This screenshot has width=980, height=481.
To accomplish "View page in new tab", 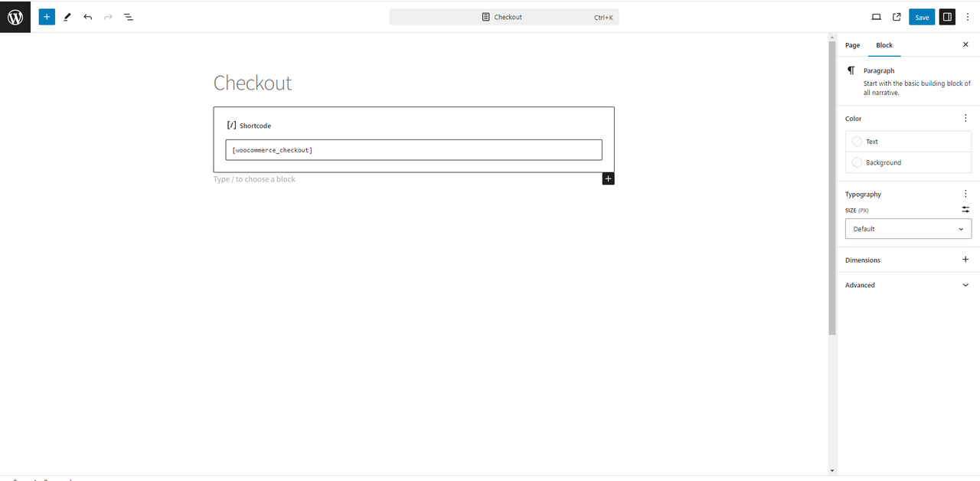I will coord(897,17).
